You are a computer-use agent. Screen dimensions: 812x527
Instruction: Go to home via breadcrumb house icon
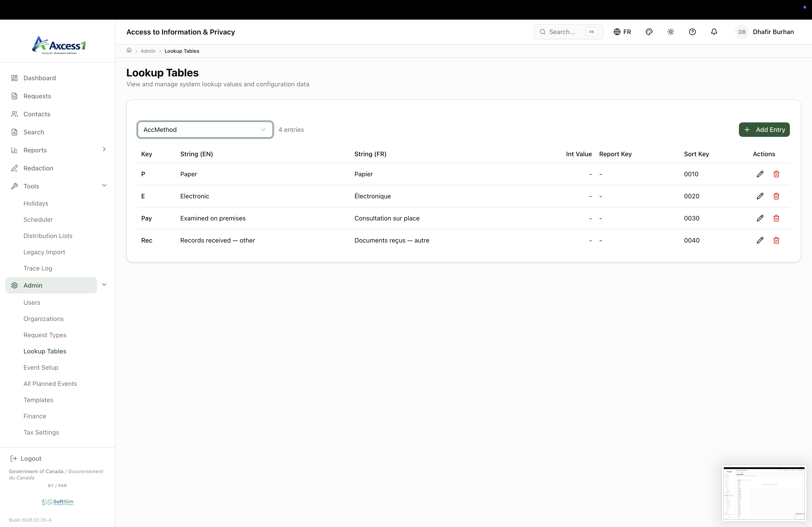coord(129,50)
